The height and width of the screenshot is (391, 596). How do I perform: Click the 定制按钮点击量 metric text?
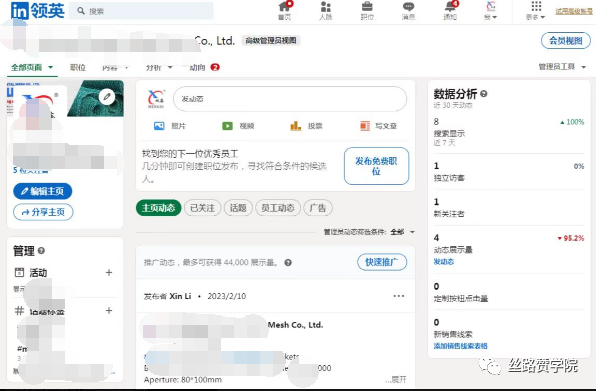point(461,299)
